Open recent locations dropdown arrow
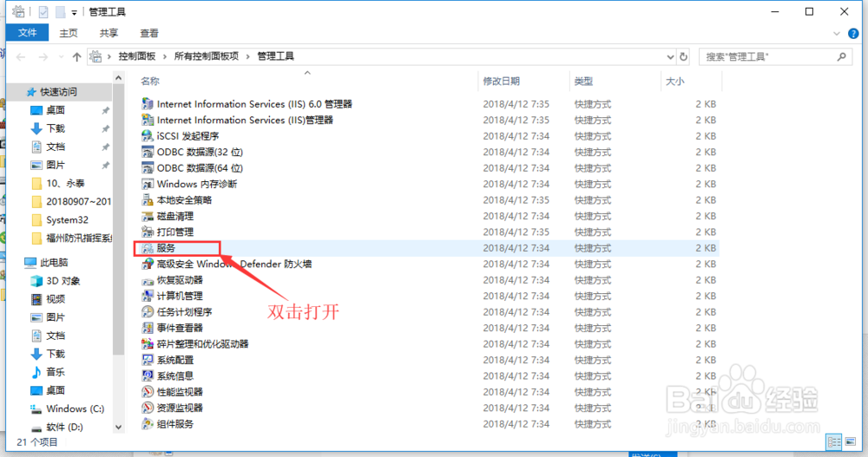Viewport: 868px width, 457px height. coord(61,56)
